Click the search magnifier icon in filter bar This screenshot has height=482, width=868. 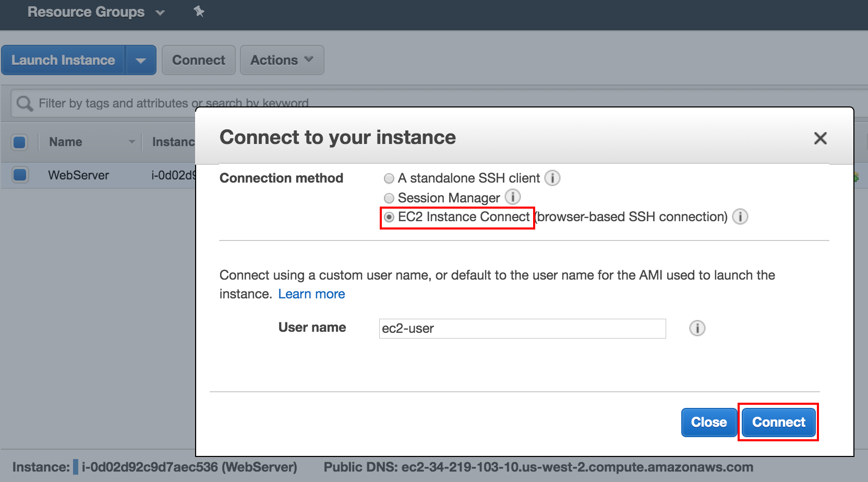click(x=24, y=103)
